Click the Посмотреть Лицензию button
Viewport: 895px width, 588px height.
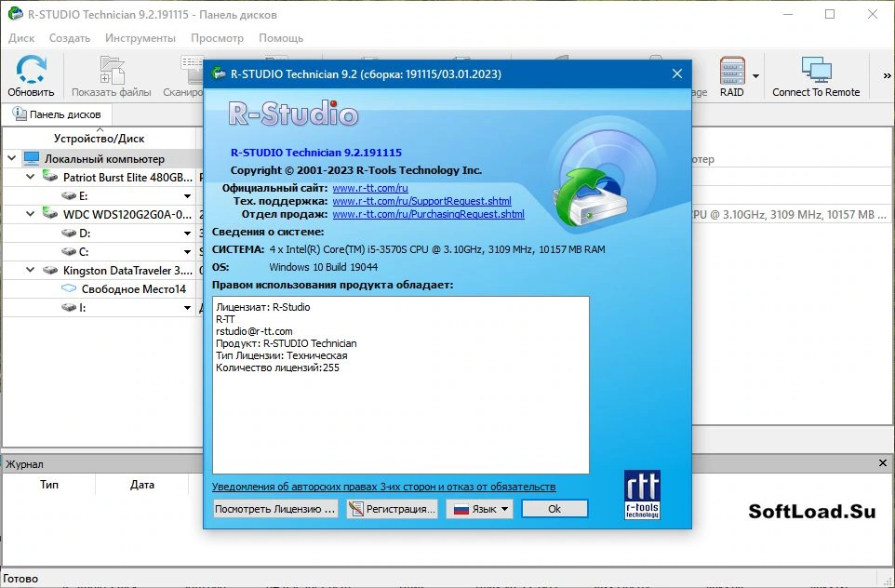[x=275, y=509]
